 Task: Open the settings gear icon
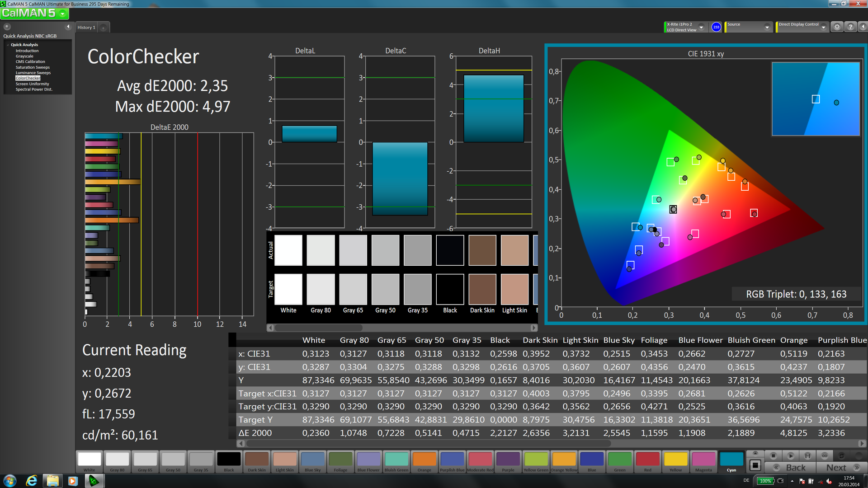837,27
